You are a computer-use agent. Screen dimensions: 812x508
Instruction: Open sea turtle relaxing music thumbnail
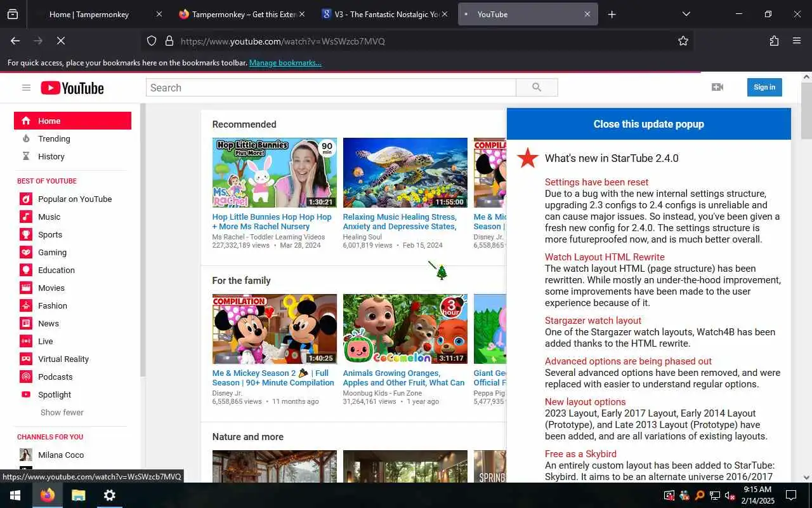pyautogui.click(x=405, y=173)
